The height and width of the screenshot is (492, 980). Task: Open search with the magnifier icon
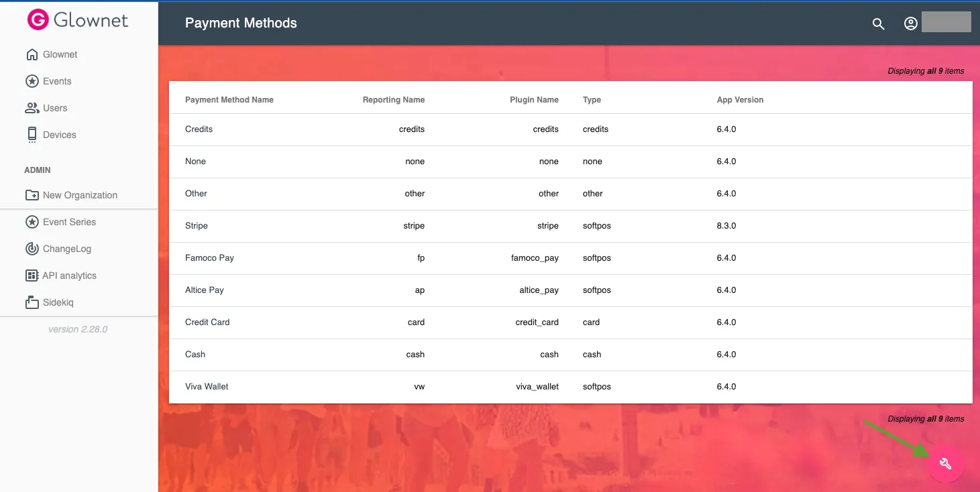878,23
